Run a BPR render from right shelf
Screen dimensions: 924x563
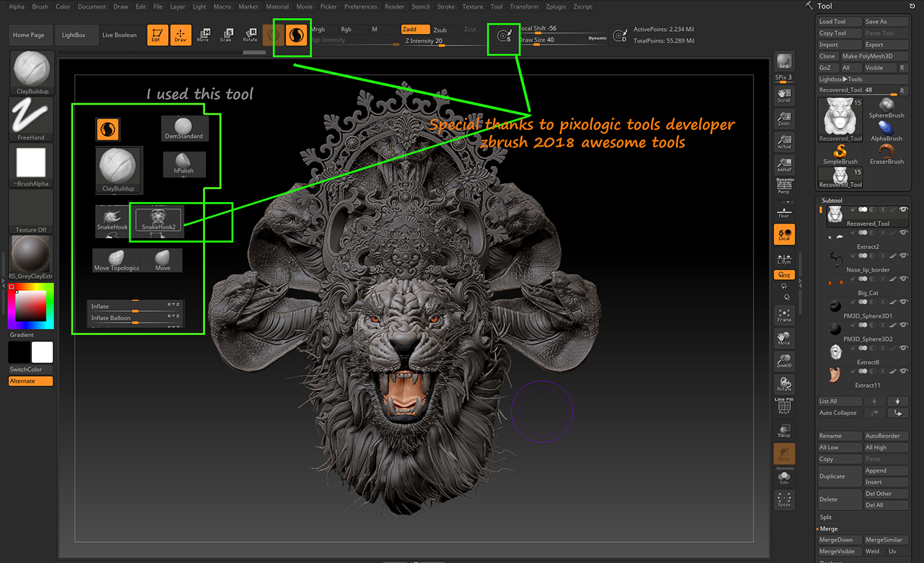[x=784, y=61]
